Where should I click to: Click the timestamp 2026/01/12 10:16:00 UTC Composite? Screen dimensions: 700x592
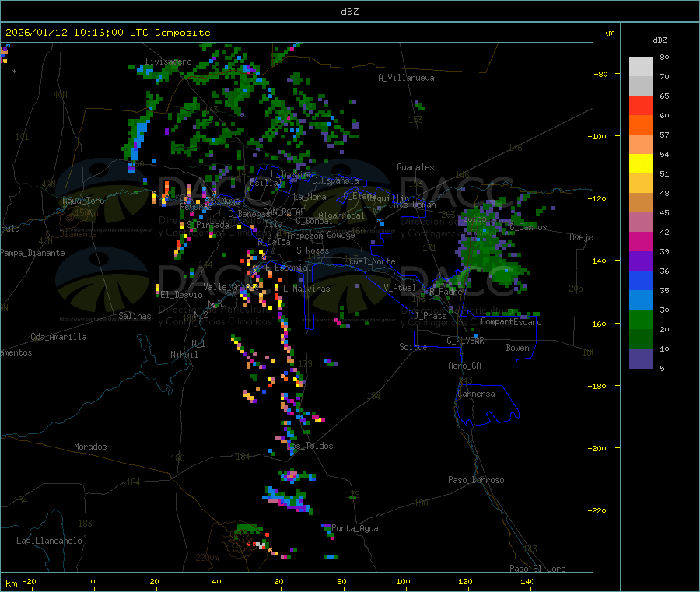tap(107, 33)
